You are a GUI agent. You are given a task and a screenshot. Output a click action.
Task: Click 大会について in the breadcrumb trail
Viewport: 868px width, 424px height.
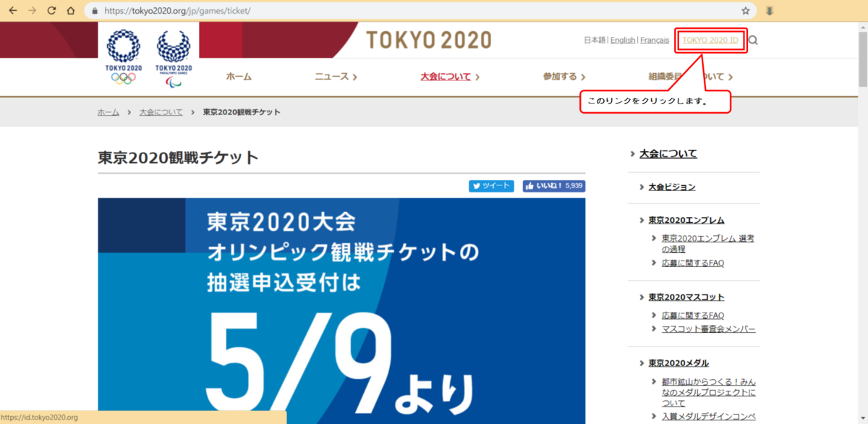(x=161, y=112)
